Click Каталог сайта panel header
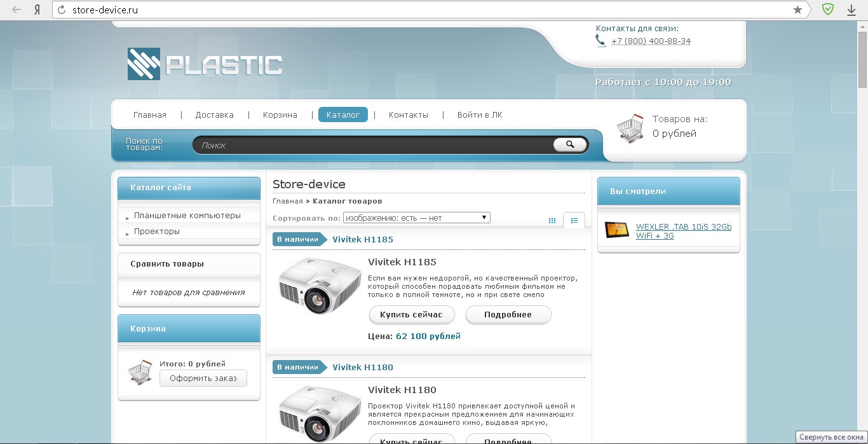This screenshot has width=868, height=444. pos(189,188)
